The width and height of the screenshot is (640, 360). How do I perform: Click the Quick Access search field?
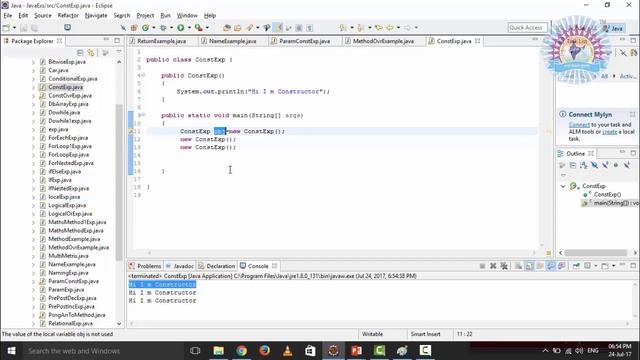click(527, 28)
